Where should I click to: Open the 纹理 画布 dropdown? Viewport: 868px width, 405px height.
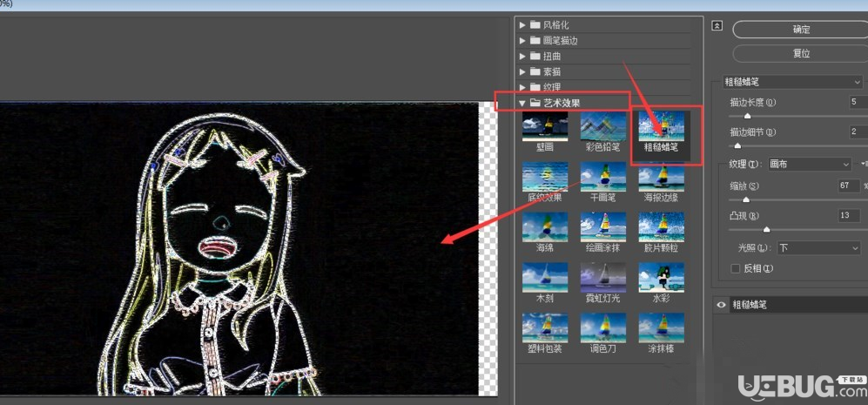pyautogui.click(x=810, y=164)
